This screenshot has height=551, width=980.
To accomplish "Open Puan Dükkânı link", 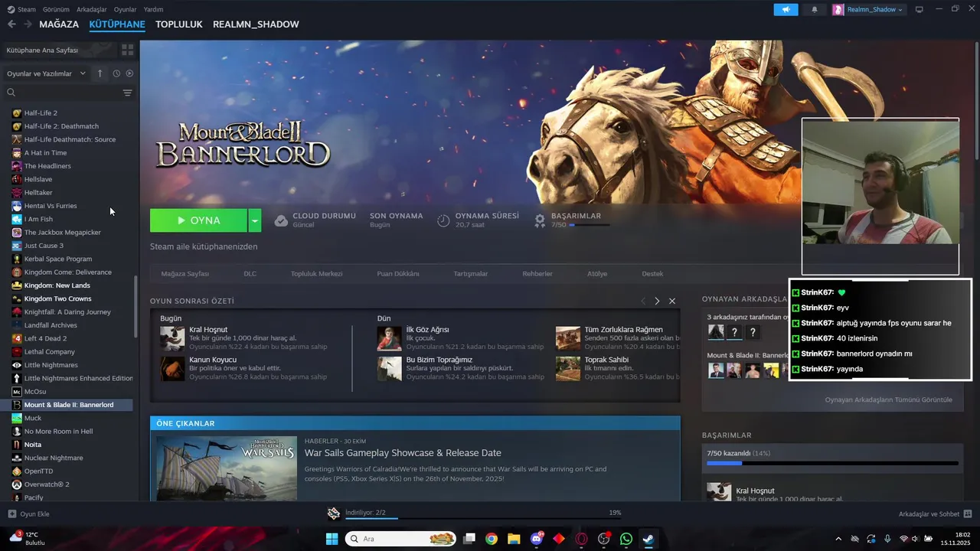I will pyautogui.click(x=397, y=274).
